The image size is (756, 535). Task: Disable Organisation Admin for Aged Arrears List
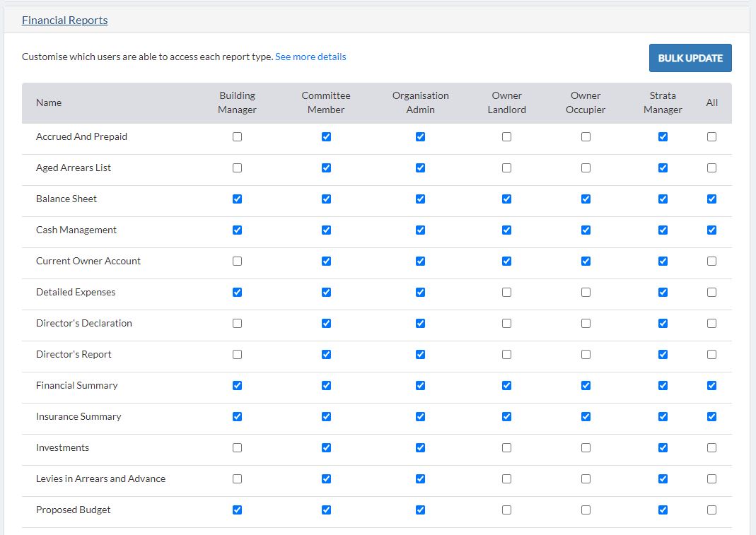tap(420, 167)
